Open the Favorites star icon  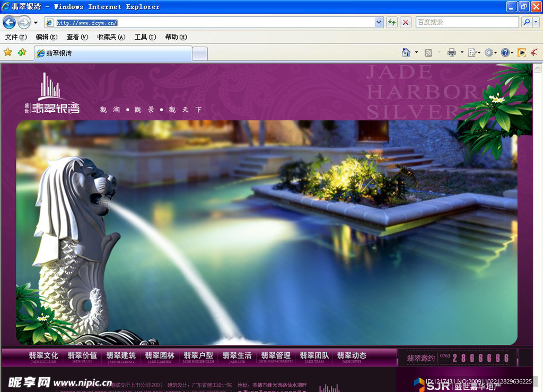click(x=8, y=52)
